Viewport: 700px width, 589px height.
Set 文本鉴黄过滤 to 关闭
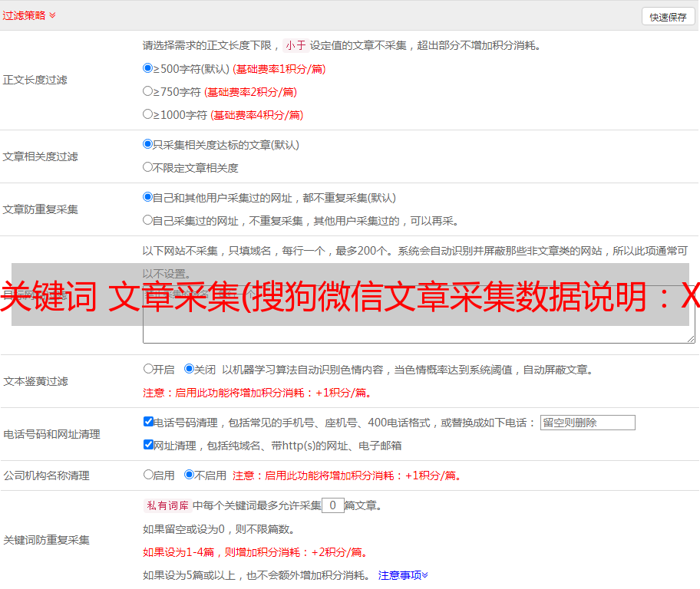coord(189,369)
